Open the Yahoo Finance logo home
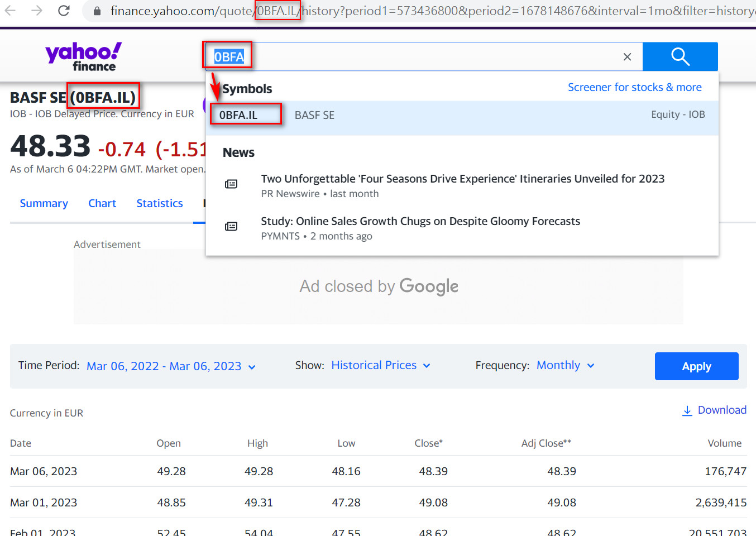756x536 pixels. tap(83, 56)
